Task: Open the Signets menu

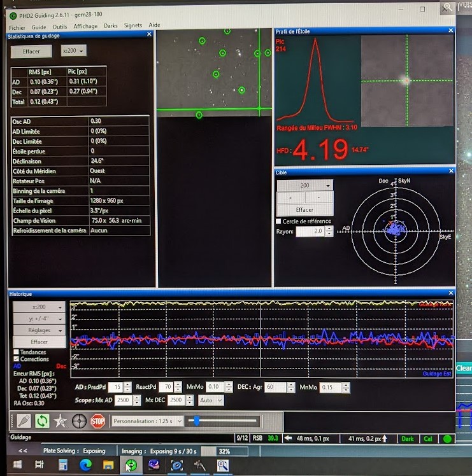Action: 133,25
